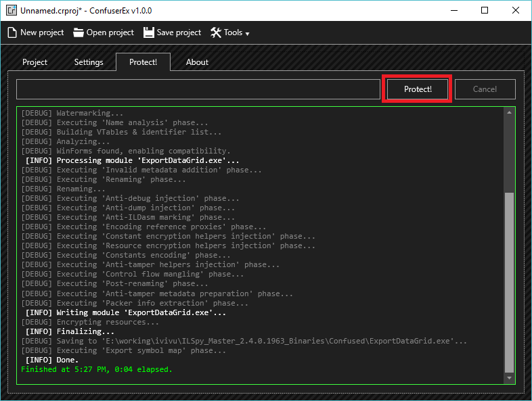The image size is (532, 401).
Task: Click the Open project folder icon
Action: coord(79,32)
